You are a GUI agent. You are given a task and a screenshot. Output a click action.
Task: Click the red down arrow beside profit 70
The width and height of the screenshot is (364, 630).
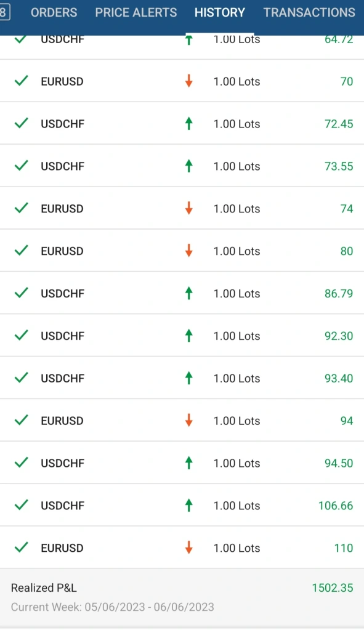pos(188,81)
